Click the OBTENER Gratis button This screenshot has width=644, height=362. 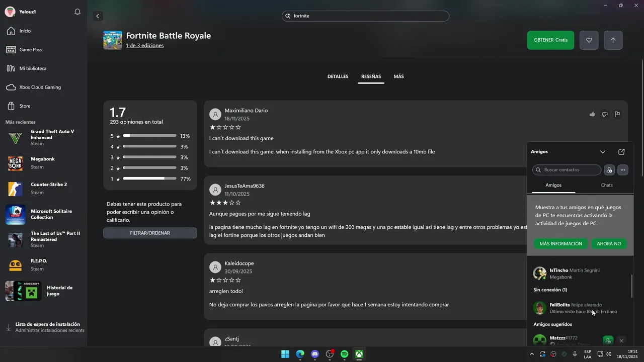point(550,40)
